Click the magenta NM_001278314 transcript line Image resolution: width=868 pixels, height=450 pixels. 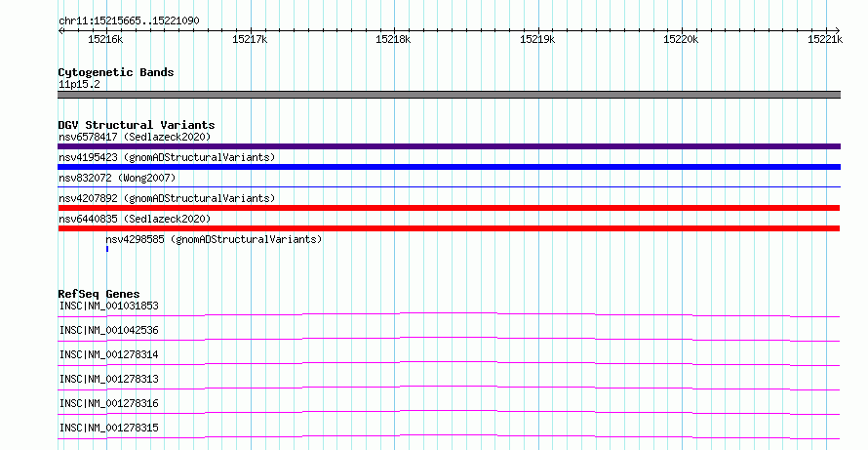click(449, 362)
